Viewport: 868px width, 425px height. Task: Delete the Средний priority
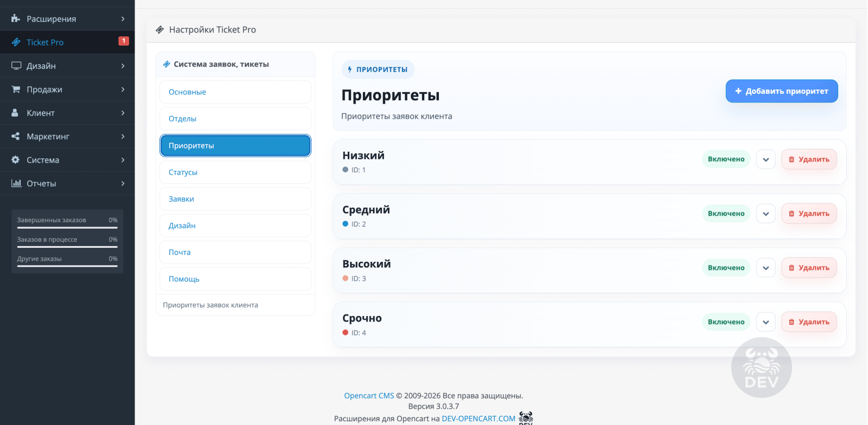(809, 214)
